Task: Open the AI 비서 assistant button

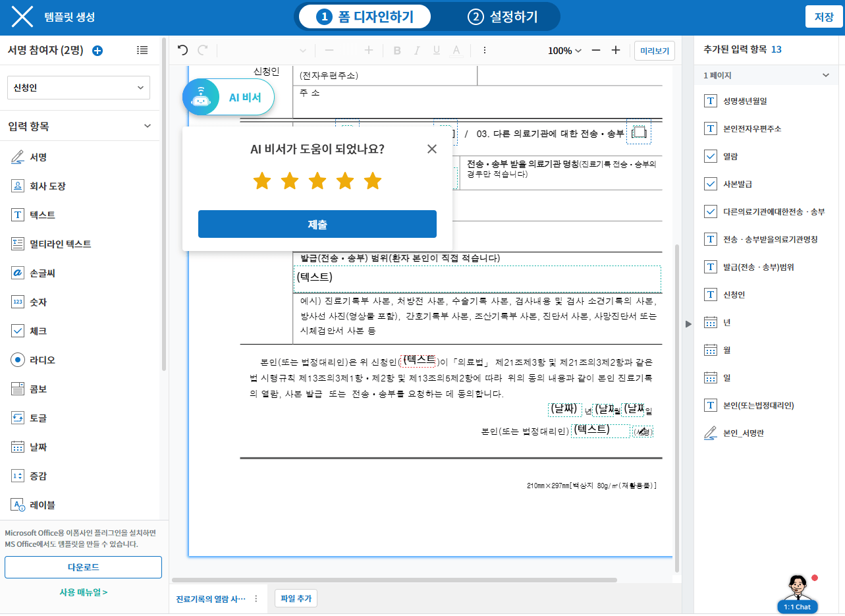Action: coord(229,98)
